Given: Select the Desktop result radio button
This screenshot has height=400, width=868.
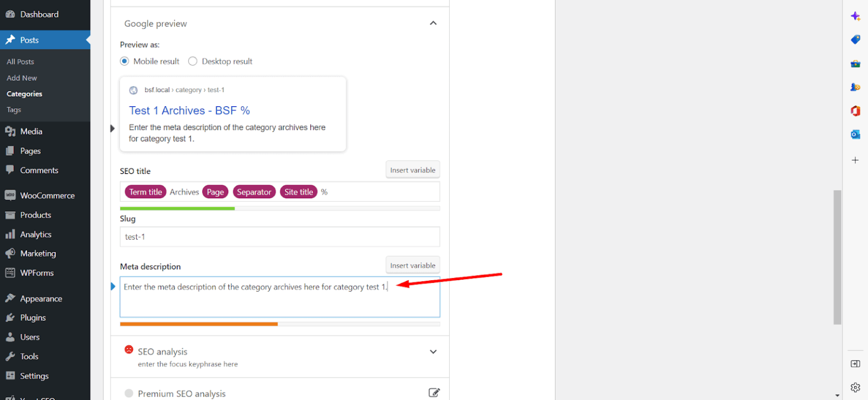Looking at the screenshot, I should (192, 61).
